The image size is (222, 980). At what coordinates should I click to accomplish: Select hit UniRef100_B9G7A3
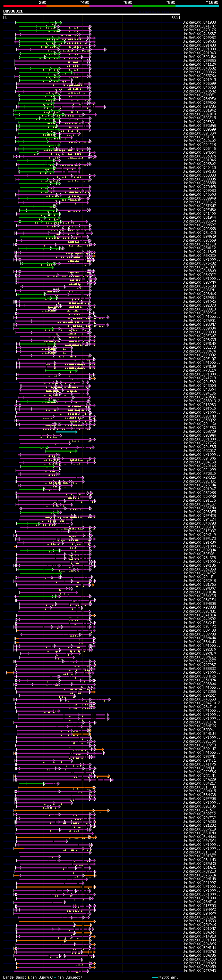tap(199, 951)
